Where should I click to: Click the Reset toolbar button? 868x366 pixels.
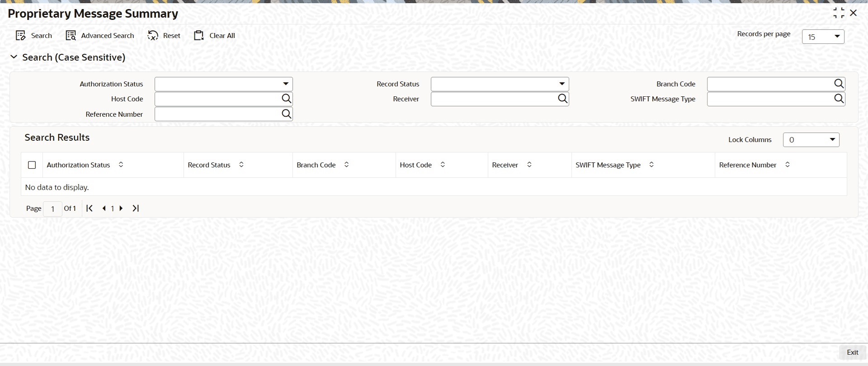[164, 36]
